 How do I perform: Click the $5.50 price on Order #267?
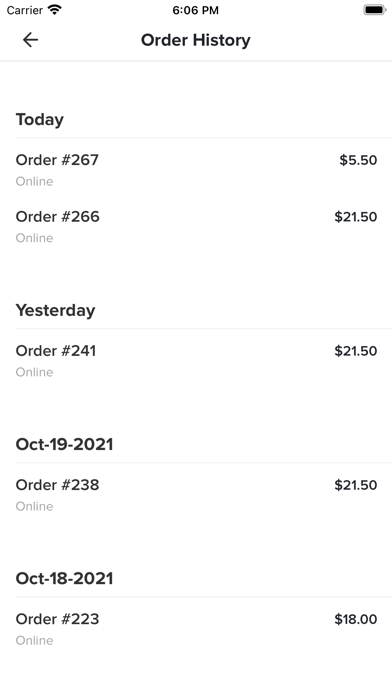coord(358,160)
